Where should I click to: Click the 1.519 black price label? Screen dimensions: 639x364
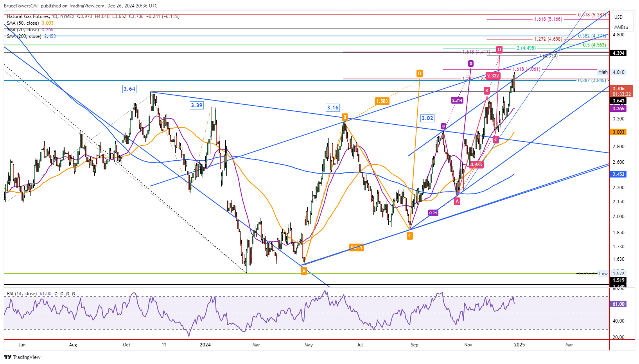(618, 280)
